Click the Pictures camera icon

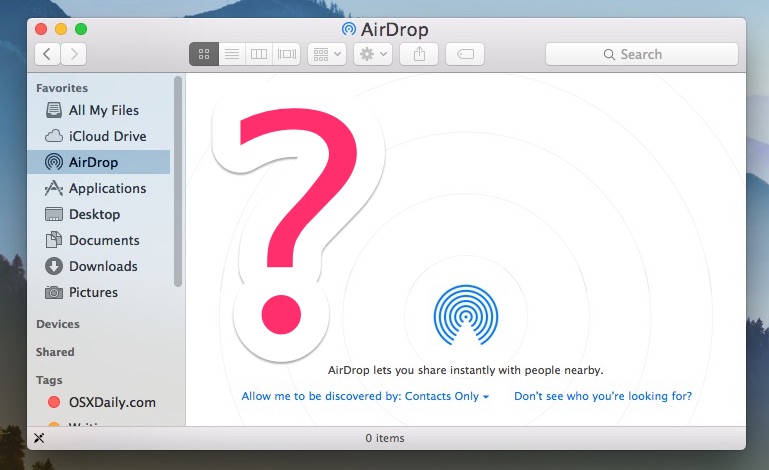(x=54, y=292)
